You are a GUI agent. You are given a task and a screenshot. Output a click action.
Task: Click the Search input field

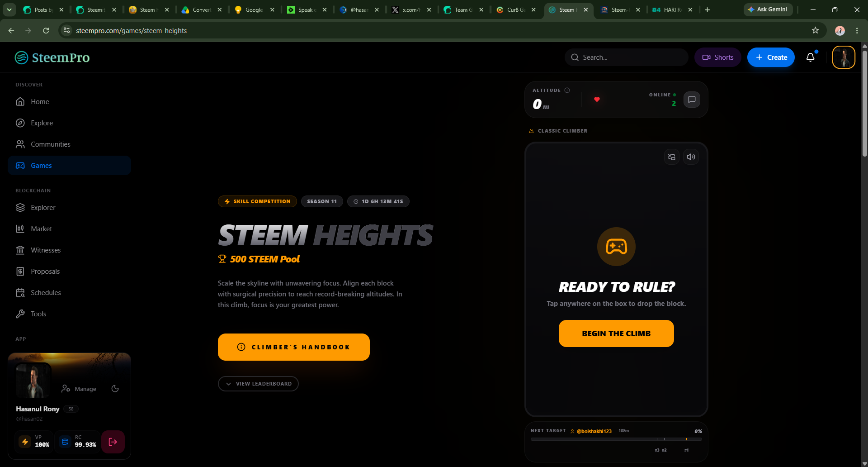coord(626,57)
